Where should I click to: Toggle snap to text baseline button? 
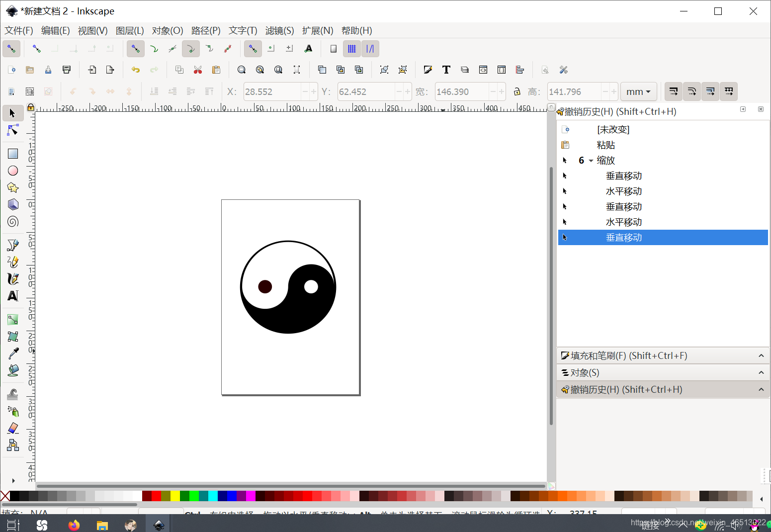pos(308,49)
